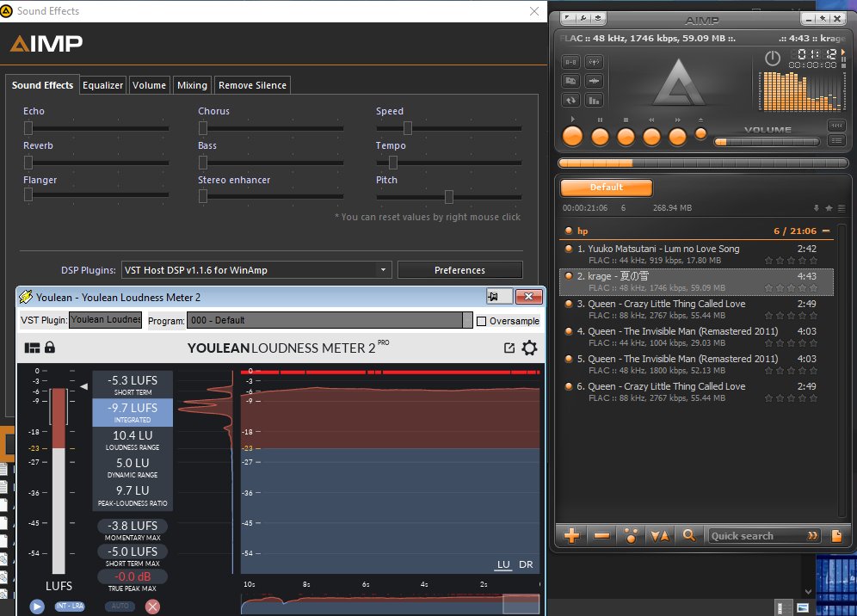Switch to the Equalizer tab

(102, 85)
